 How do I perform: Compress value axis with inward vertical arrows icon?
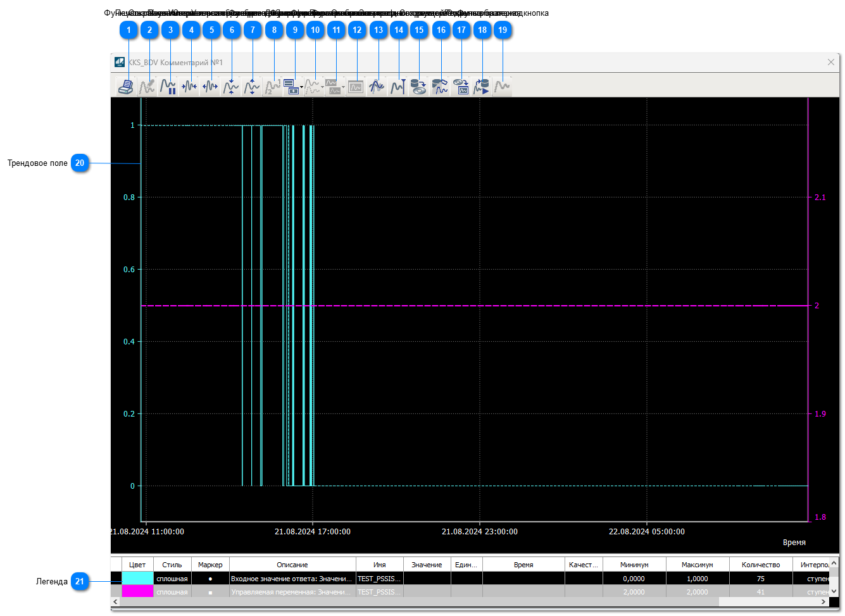[x=230, y=87]
